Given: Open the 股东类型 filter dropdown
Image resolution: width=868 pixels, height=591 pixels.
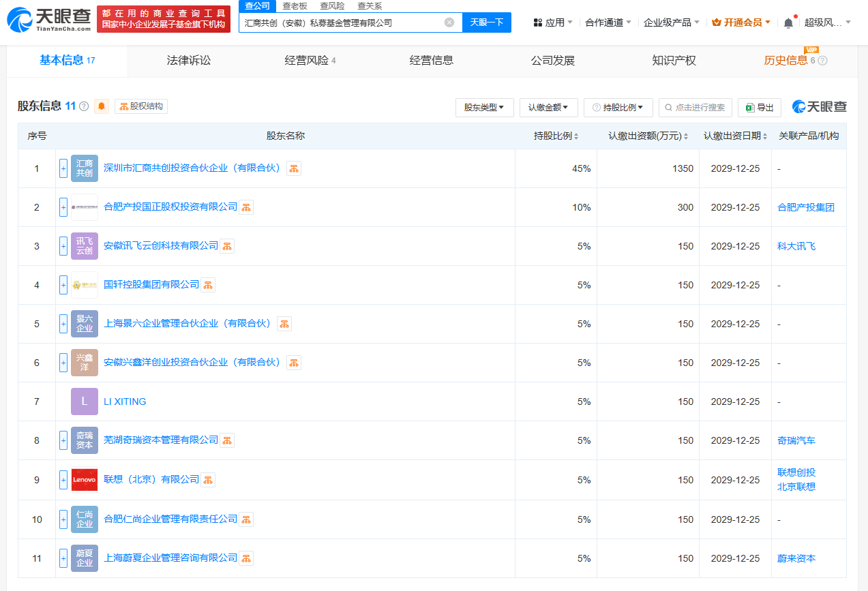Looking at the screenshot, I should (484, 108).
